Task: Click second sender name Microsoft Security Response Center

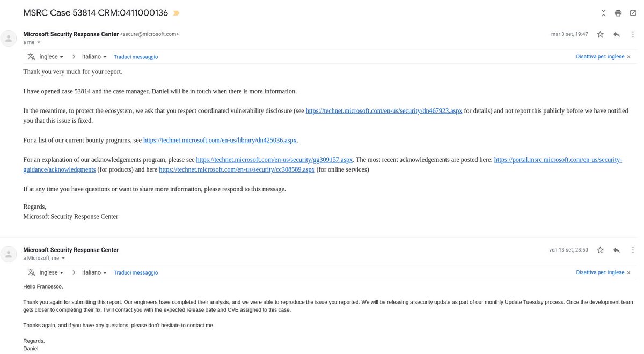Action: pyautogui.click(x=71, y=250)
